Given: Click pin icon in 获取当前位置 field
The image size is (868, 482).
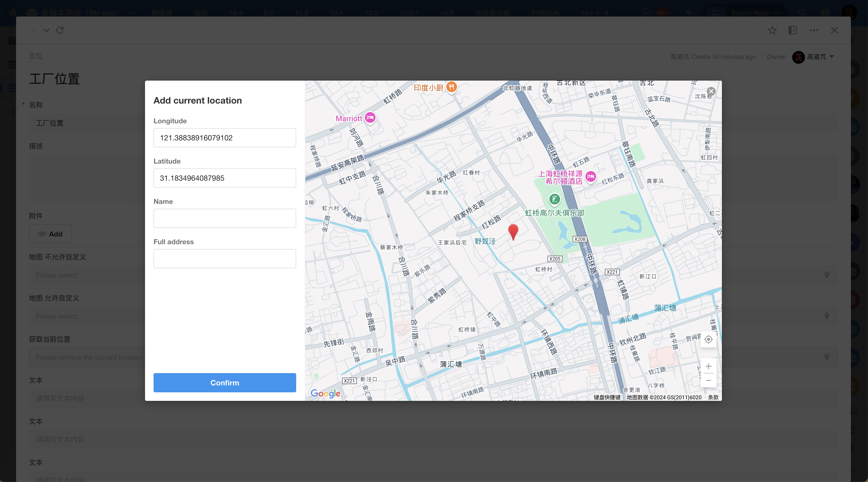Looking at the screenshot, I should click(827, 357).
